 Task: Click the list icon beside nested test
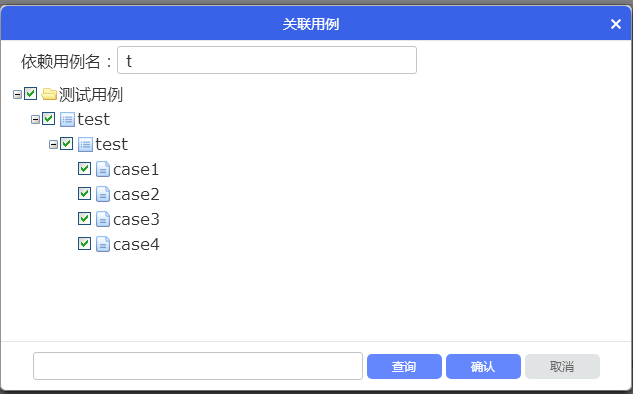click(x=85, y=145)
